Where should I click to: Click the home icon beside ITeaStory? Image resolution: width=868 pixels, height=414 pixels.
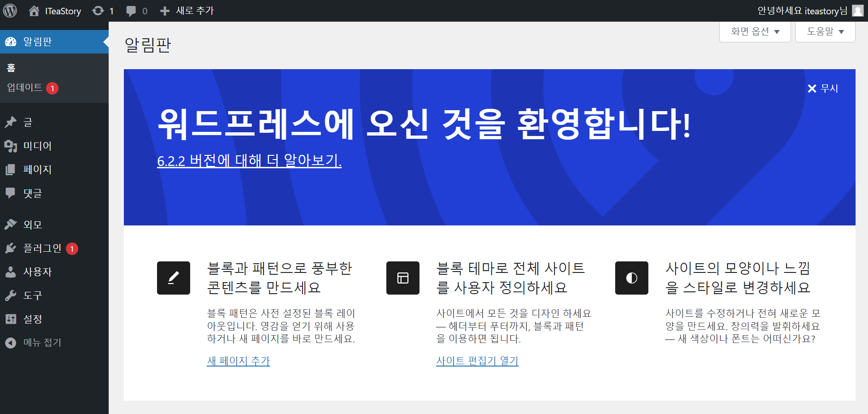[34, 11]
